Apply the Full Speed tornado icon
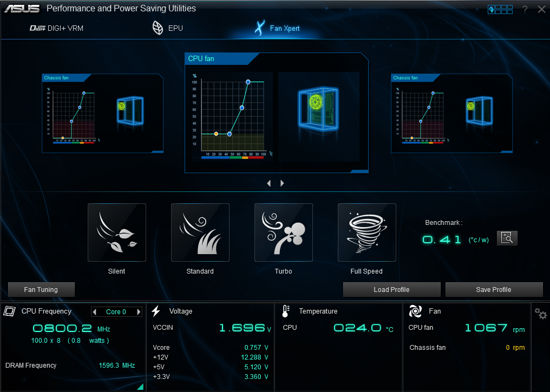Viewport: 550px width, 392px height. pyautogui.click(x=367, y=232)
